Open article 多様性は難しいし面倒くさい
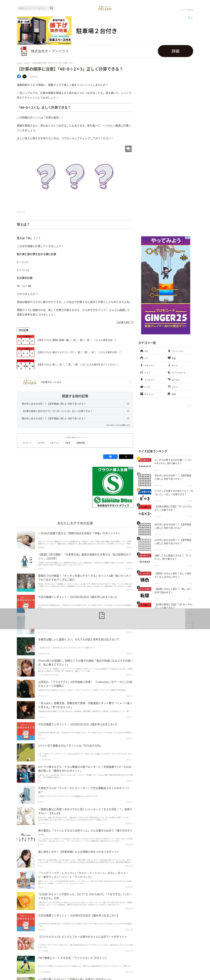Viewport: 210px width, 980px height. [x=75, y=646]
